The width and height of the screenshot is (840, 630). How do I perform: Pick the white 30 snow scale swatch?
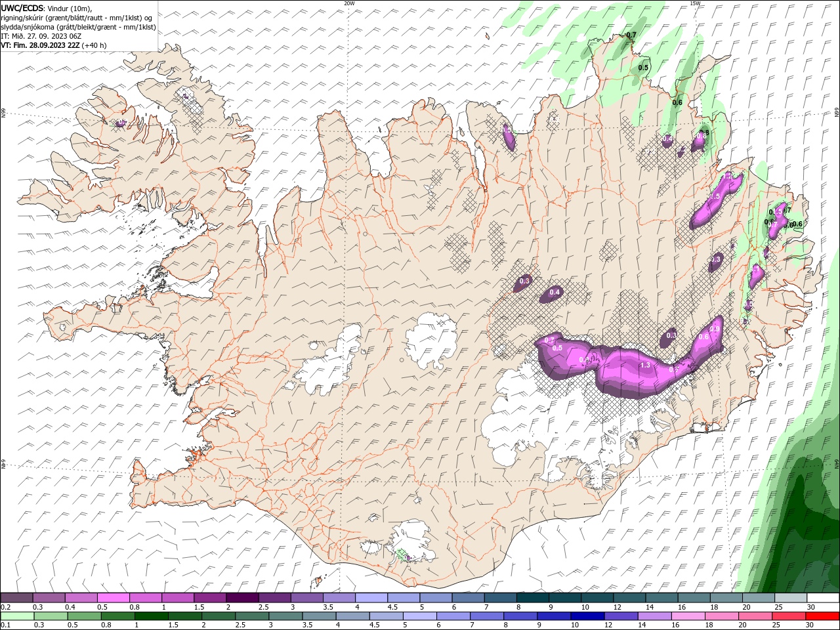pos(824,598)
